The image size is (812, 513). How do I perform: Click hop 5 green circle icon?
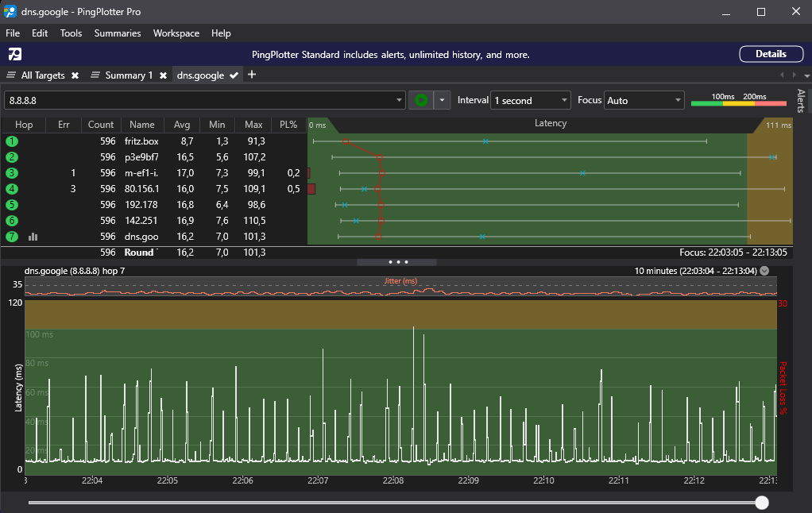11,205
